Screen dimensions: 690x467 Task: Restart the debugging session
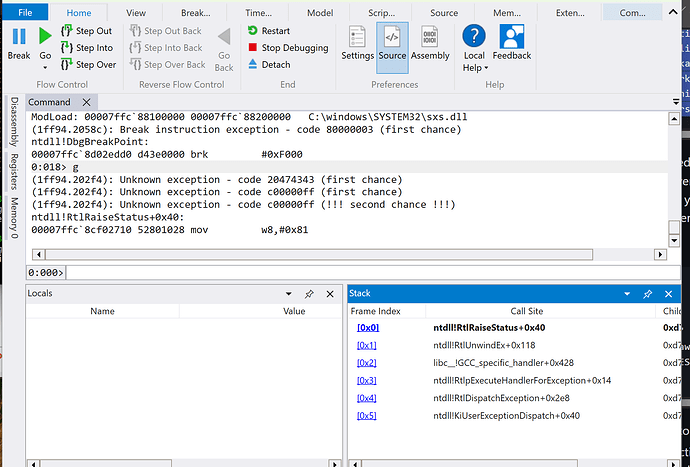tap(269, 31)
